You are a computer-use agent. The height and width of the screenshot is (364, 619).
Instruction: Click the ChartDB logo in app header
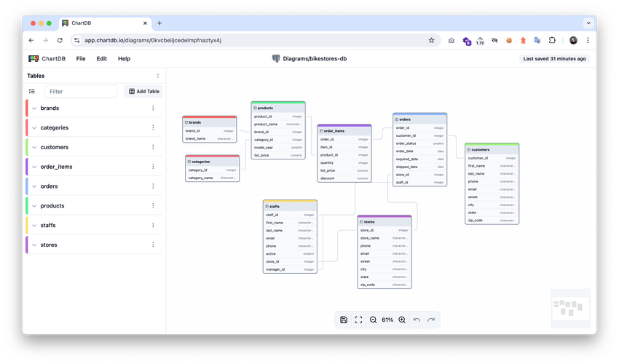47,58
